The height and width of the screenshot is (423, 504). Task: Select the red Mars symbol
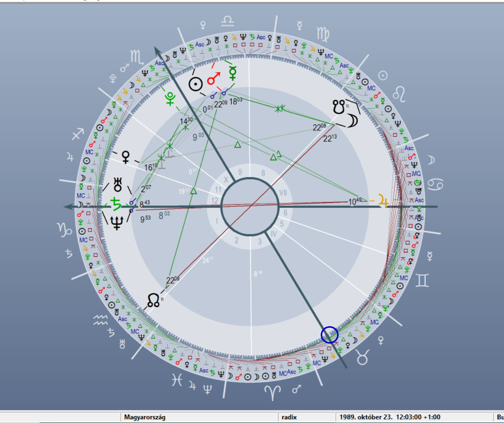point(213,79)
